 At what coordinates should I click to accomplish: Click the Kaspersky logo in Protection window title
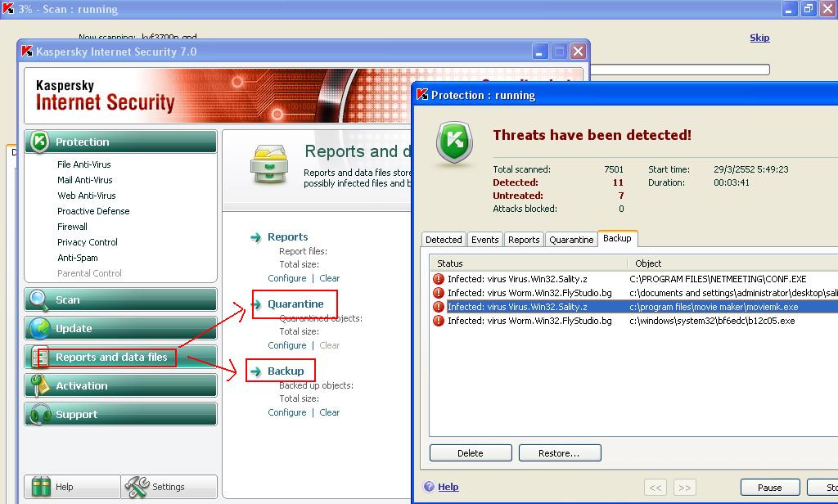422,95
